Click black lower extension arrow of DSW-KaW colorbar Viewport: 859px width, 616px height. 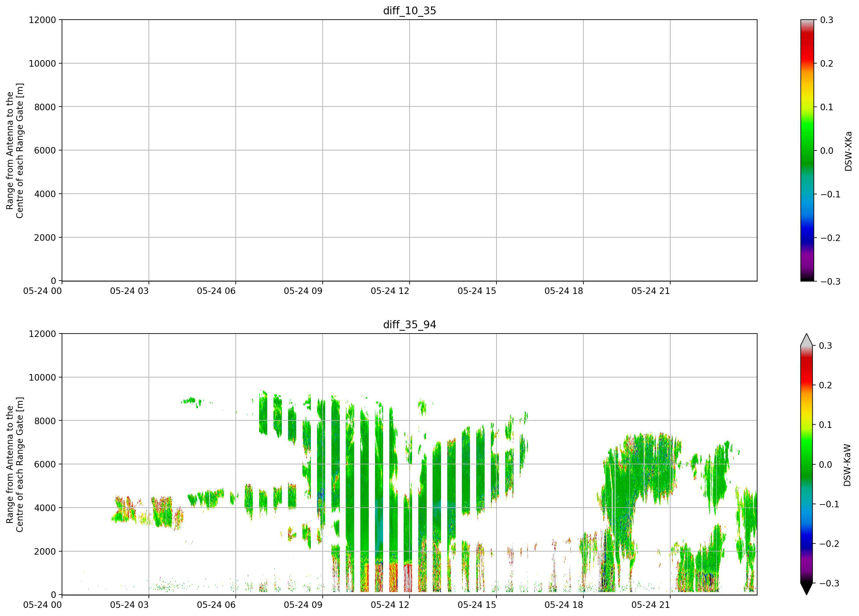click(x=807, y=589)
